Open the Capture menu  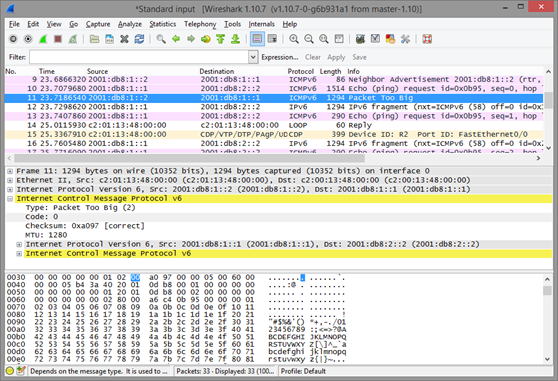coord(98,24)
